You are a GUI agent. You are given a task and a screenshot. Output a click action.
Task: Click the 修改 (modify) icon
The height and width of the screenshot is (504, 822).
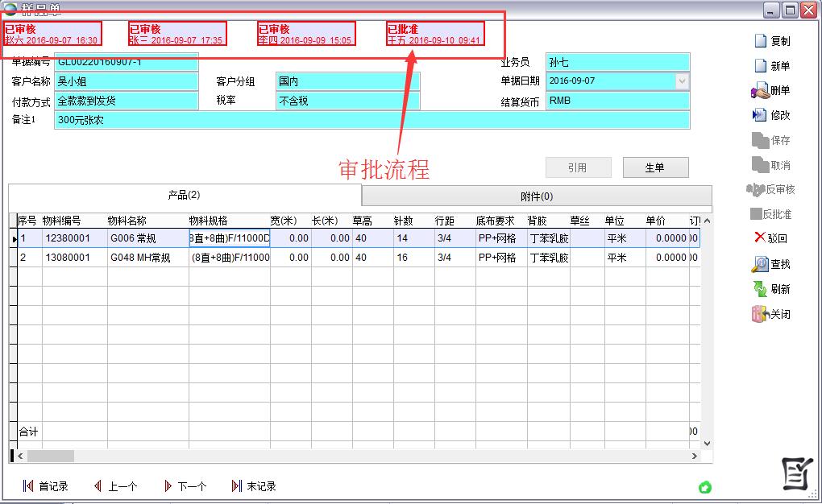coord(772,115)
